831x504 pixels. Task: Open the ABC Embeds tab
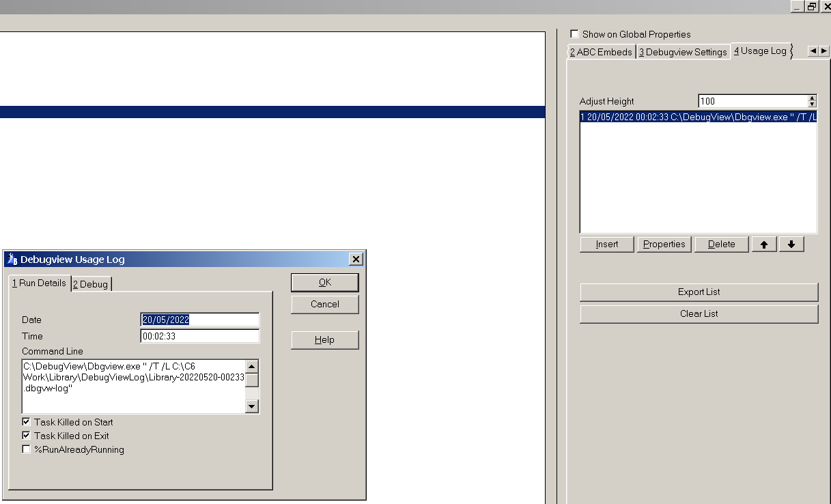[601, 52]
